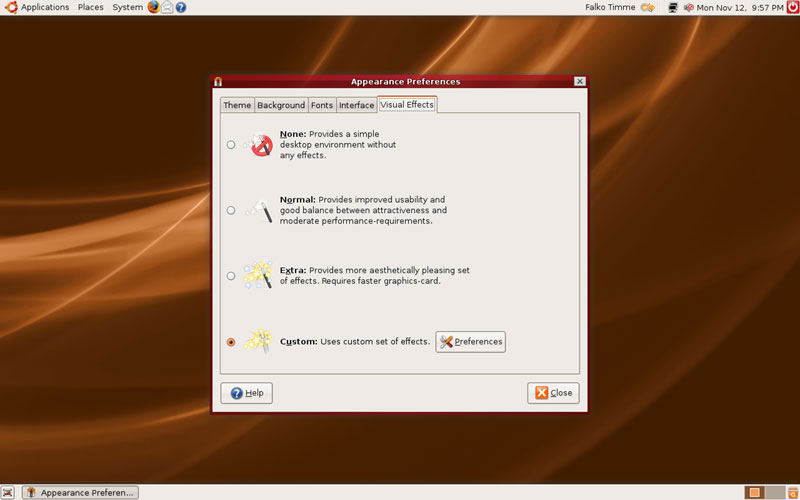Open the Evolution mail launcher icon
Screen dimensions: 800x500
(167, 7)
